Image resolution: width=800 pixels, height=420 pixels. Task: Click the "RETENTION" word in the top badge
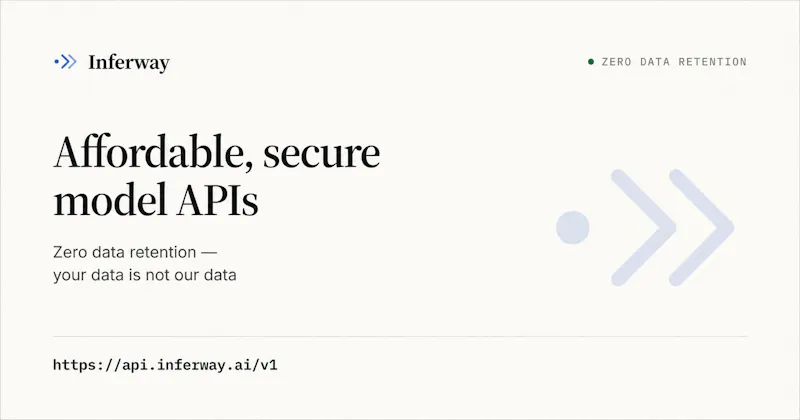click(x=712, y=62)
